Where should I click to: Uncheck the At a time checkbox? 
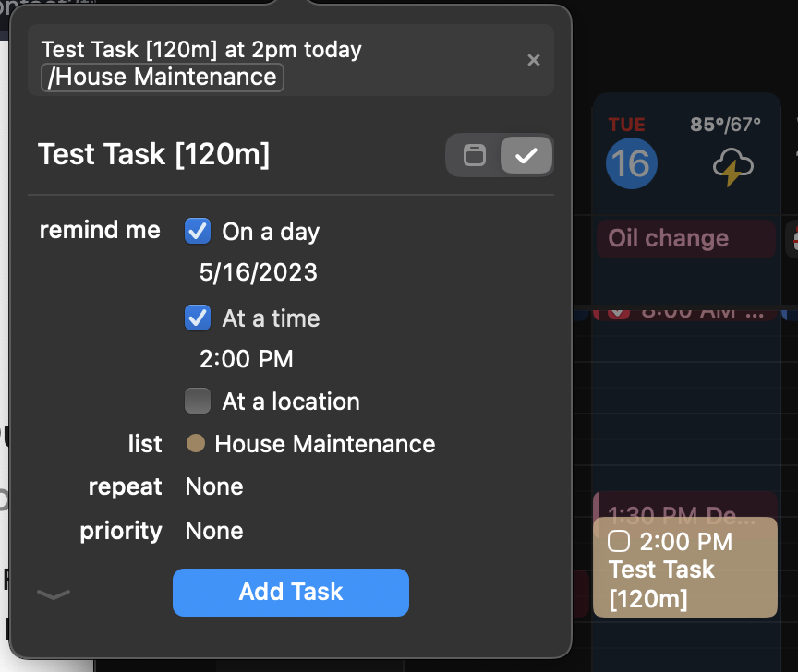198,318
